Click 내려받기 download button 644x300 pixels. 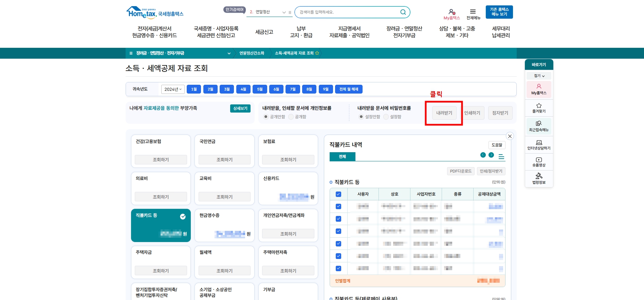click(444, 113)
